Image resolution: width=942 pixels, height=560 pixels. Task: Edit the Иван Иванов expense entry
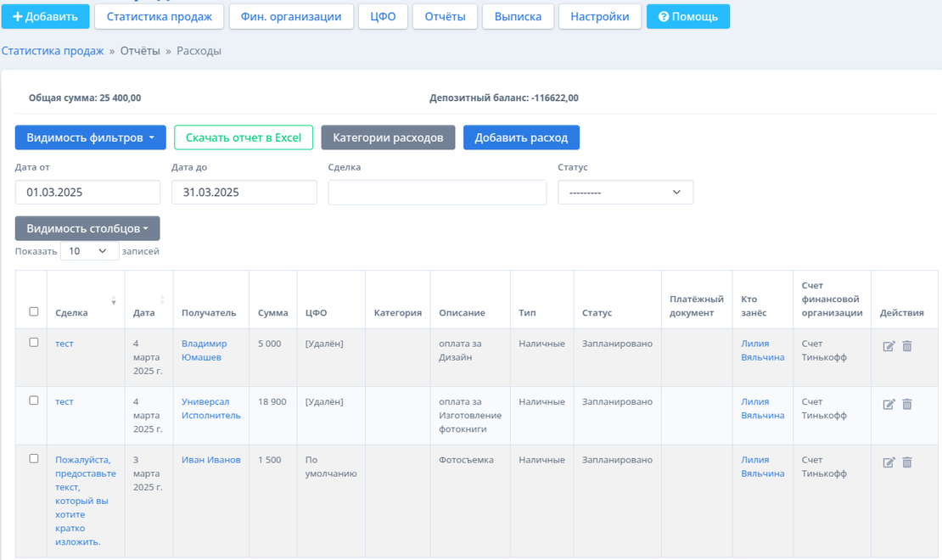click(889, 462)
